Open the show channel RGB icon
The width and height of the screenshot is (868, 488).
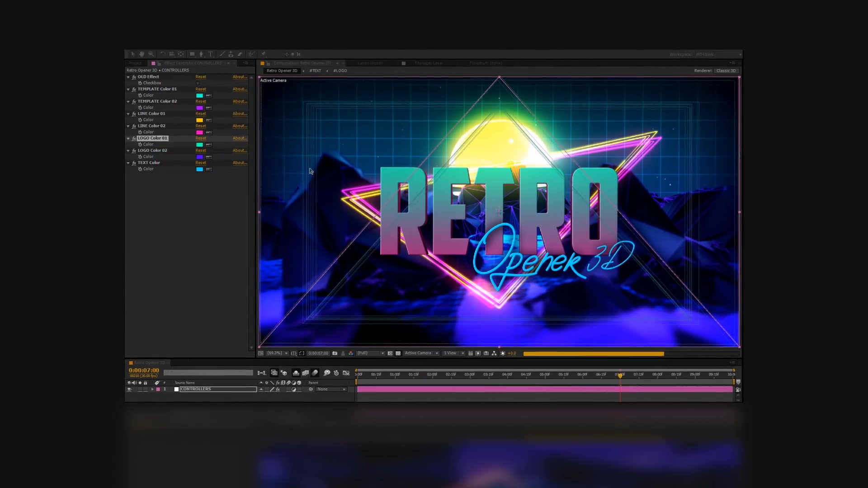351,353
